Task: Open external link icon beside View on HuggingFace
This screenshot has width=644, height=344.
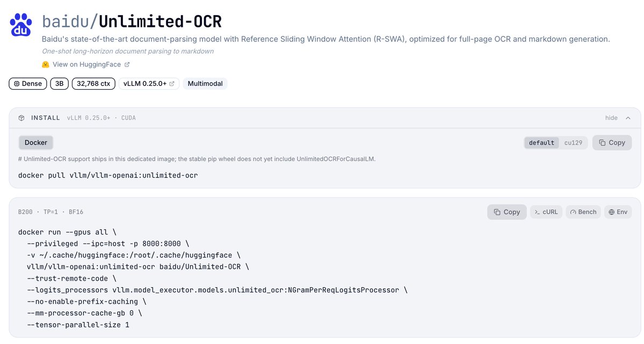Action: click(x=127, y=64)
